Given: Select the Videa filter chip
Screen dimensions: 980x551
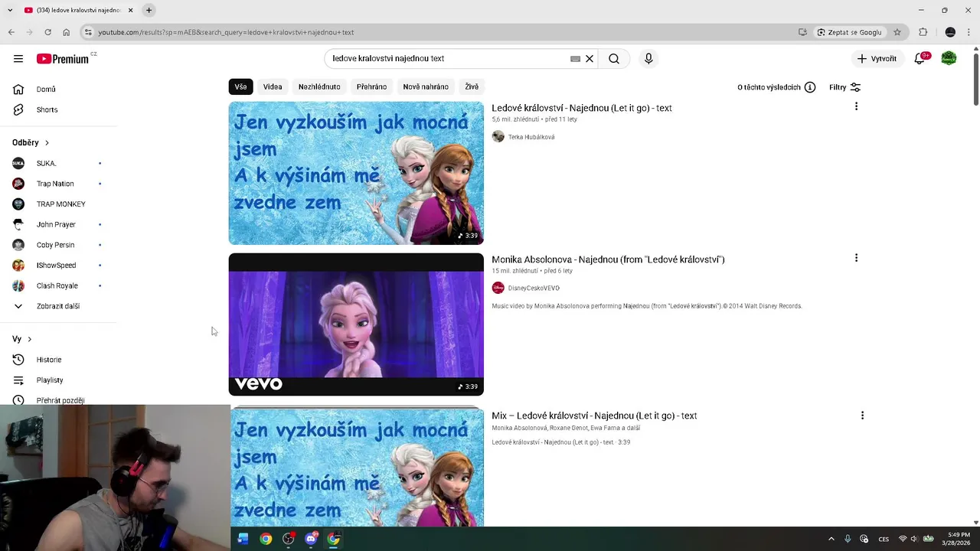Looking at the screenshot, I should [273, 87].
